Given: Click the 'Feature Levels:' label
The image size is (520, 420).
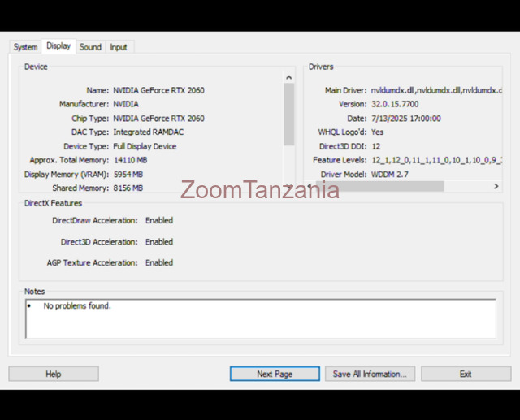Looking at the screenshot, I should pos(340,160).
